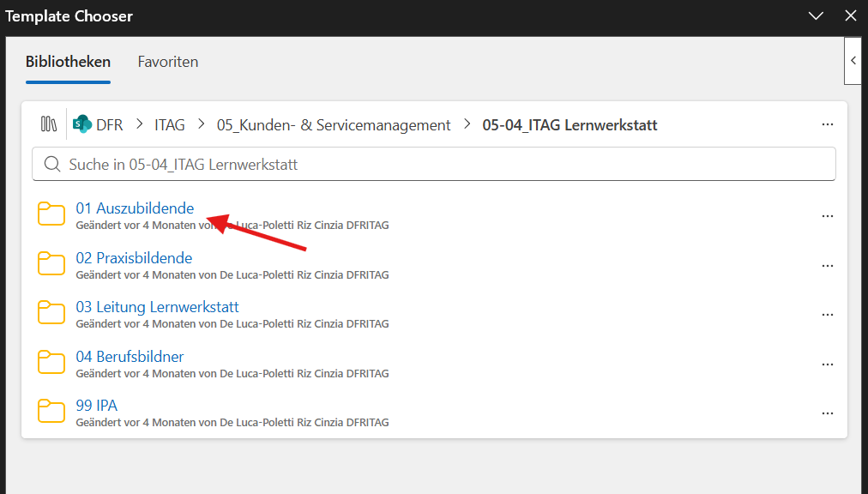
Task: Open the 03 Leitung Lernwerkstatt folder
Action: [157, 307]
